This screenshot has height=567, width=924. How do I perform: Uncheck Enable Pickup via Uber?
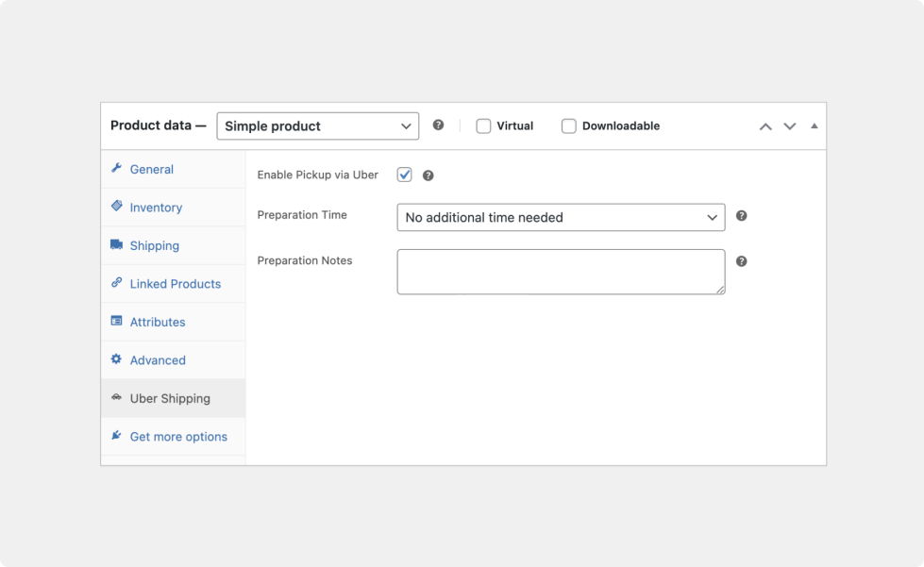405,175
